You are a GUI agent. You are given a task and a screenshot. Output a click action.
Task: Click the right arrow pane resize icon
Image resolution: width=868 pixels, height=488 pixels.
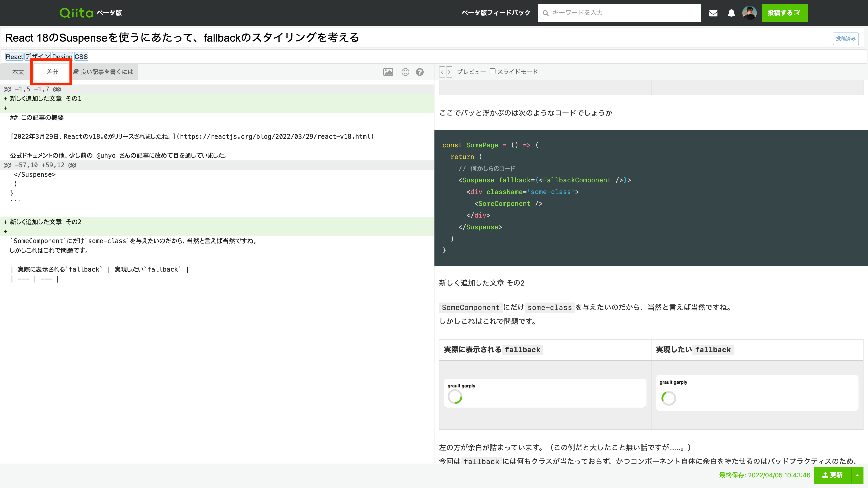pyautogui.click(x=449, y=72)
